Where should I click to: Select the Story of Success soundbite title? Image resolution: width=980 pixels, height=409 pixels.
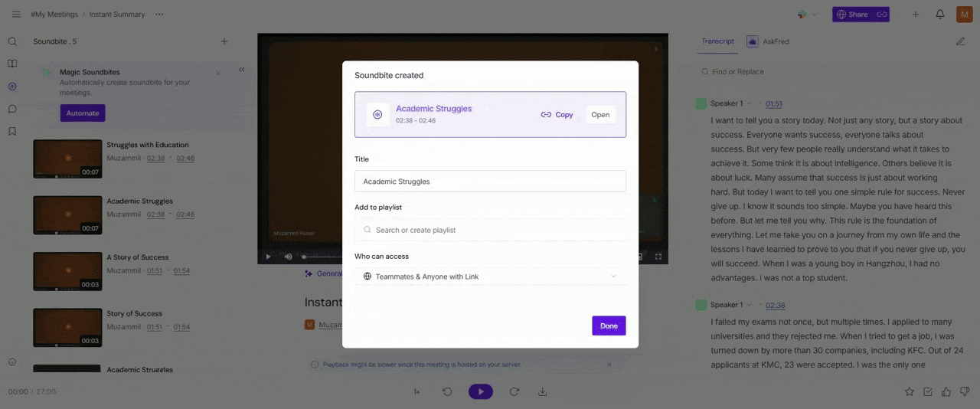[134, 313]
